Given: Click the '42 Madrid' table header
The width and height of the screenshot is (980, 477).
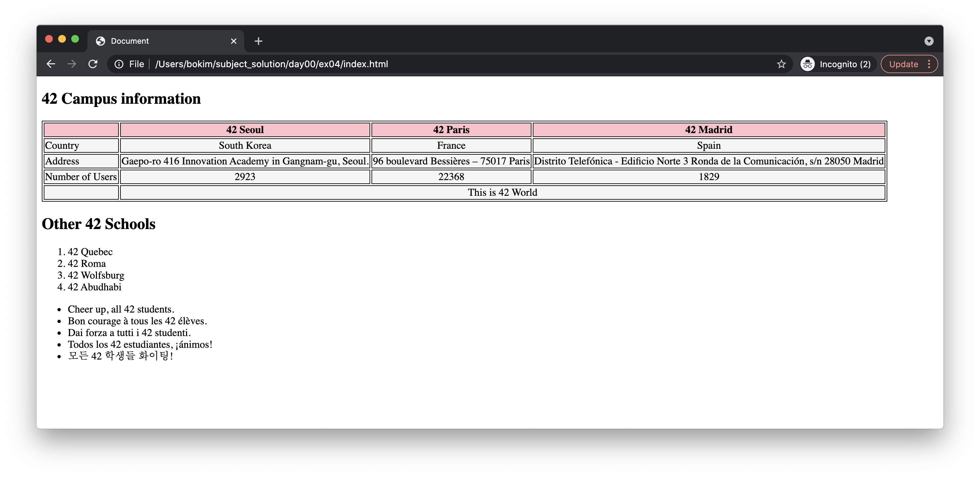Looking at the screenshot, I should [x=709, y=130].
